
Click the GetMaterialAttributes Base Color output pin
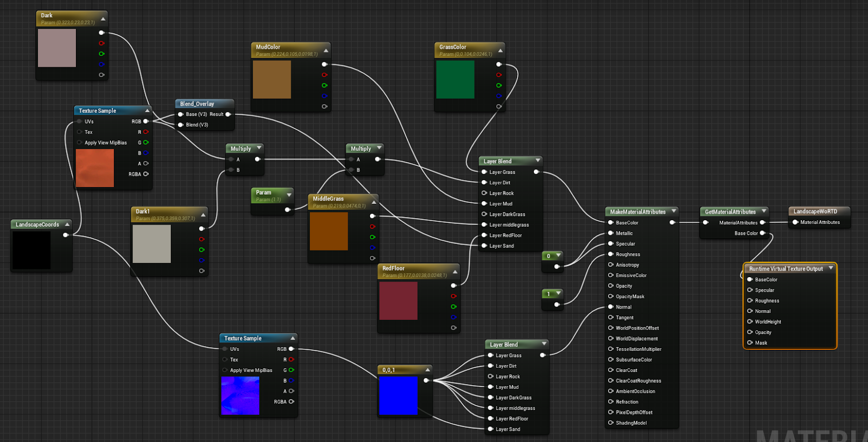pyautogui.click(x=763, y=233)
